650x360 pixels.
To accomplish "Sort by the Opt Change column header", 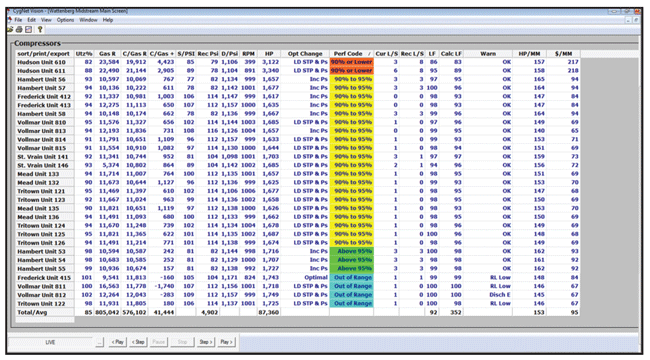I will click(305, 54).
